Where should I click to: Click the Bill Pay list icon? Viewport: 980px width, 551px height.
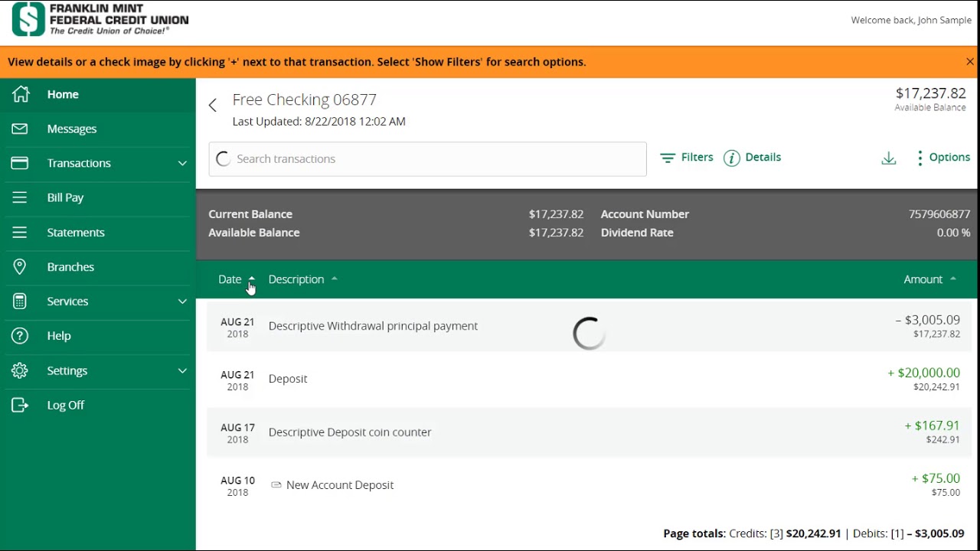pyautogui.click(x=20, y=197)
